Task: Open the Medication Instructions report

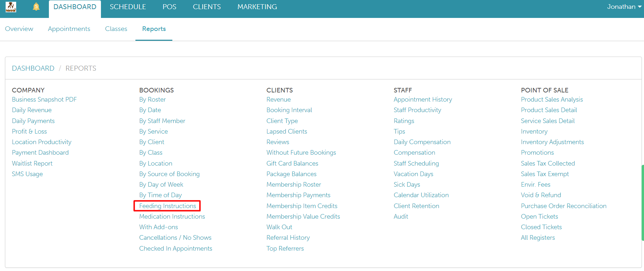Action: [172, 217]
